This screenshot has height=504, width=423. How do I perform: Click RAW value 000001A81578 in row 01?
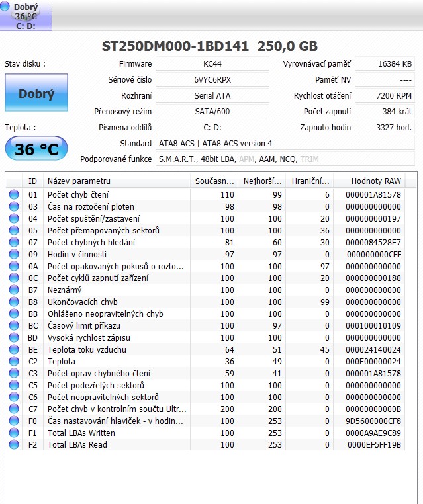(373, 194)
